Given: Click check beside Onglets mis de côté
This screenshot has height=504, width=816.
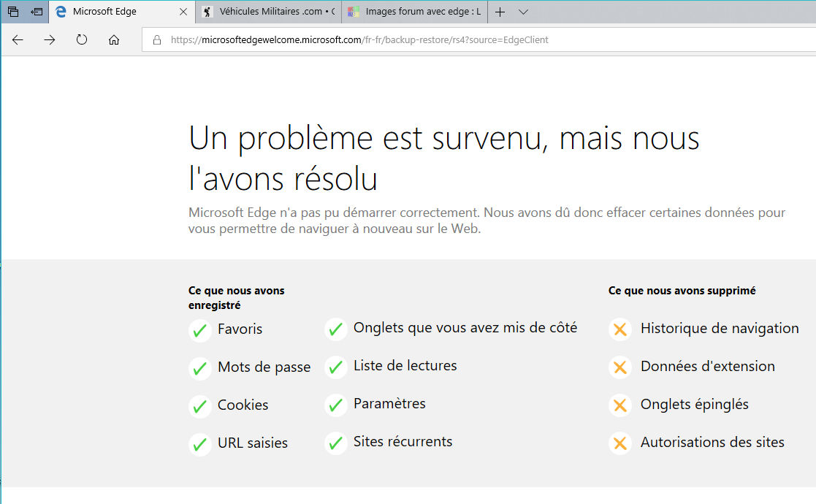Looking at the screenshot, I should tap(335, 329).
